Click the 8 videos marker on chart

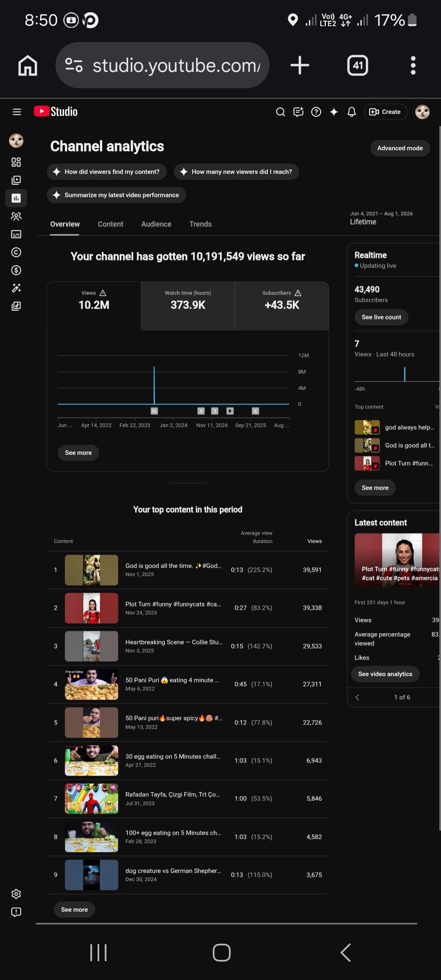(201, 411)
